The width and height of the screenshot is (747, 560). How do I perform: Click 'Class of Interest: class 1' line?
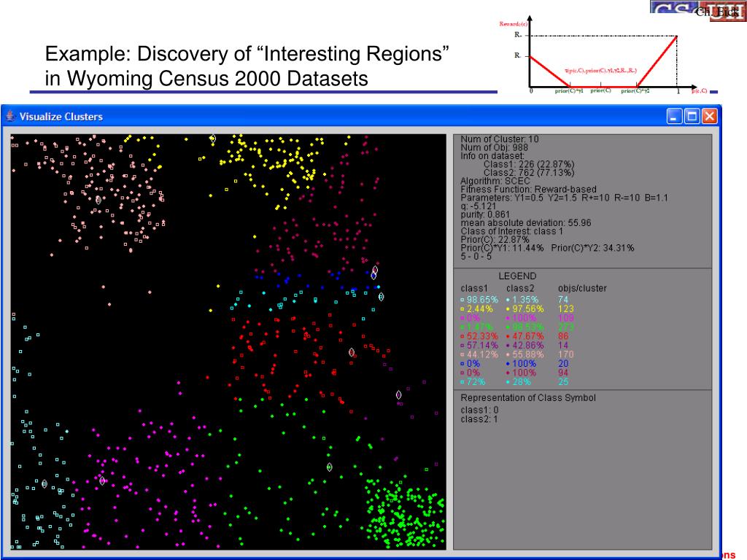coord(511,231)
